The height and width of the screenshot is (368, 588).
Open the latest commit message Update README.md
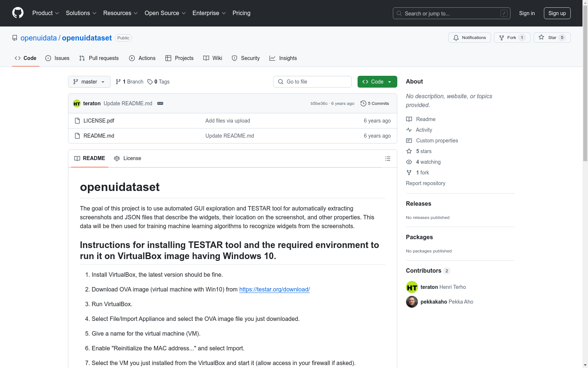[128, 103]
